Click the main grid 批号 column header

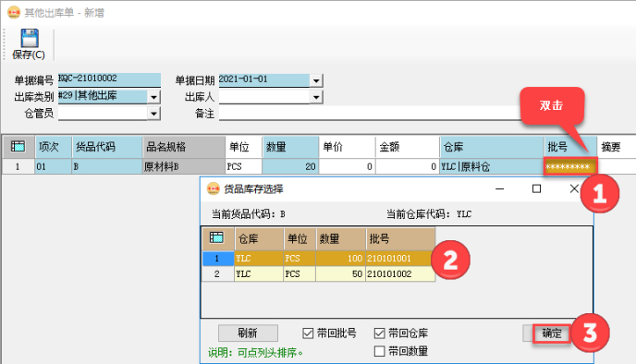coord(569,147)
